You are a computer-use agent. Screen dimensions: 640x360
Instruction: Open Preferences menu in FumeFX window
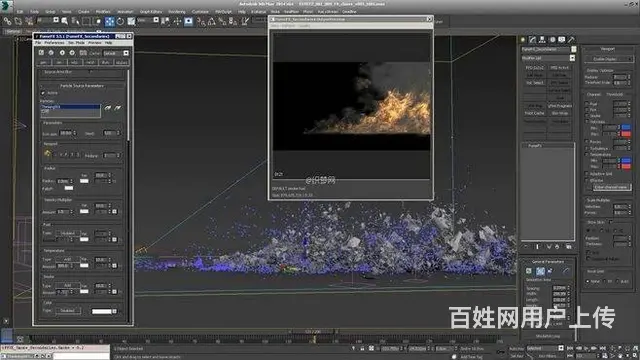[54, 42]
